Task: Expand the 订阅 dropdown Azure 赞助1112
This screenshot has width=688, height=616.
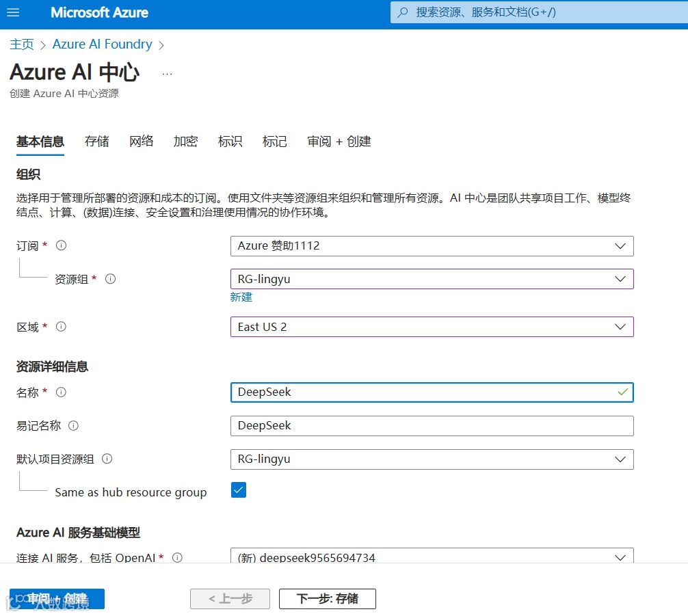Action: point(432,245)
